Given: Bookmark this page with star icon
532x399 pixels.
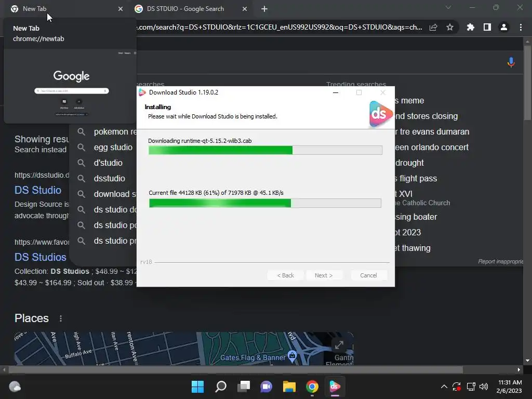Looking at the screenshot, I should 450,27.
